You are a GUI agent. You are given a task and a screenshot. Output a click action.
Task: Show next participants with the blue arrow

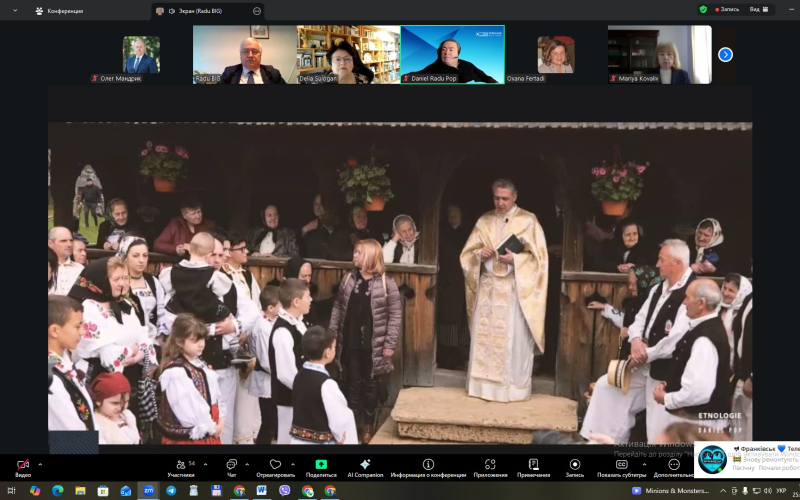coord(725,55)
